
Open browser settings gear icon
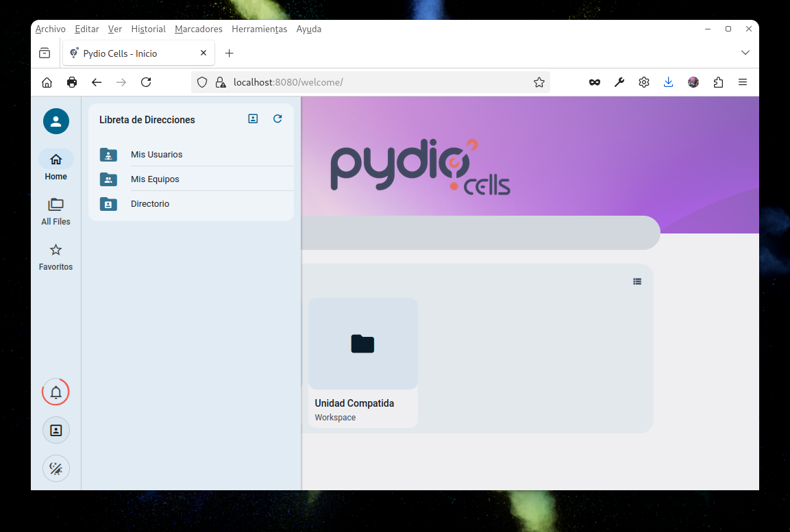point(644,82)
